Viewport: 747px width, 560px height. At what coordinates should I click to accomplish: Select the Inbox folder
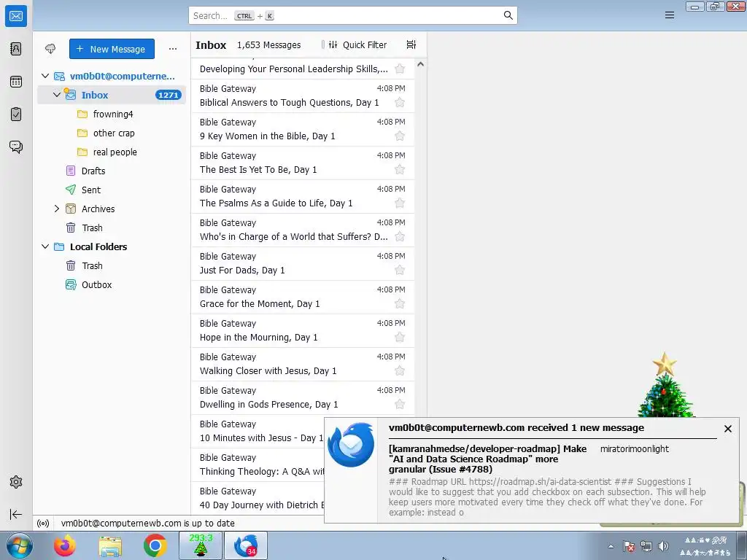[x=112, y=95]
